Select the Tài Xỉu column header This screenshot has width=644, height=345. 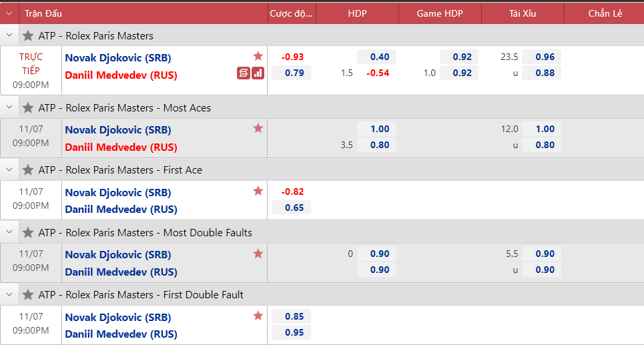click(523, 13)
